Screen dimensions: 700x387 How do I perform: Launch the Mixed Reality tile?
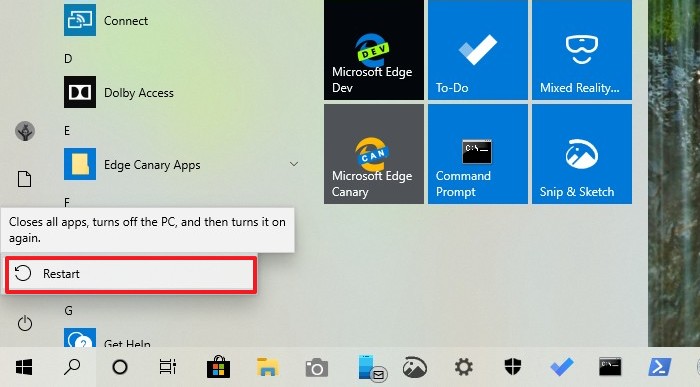pyautogui.click(x=582, y=50)
